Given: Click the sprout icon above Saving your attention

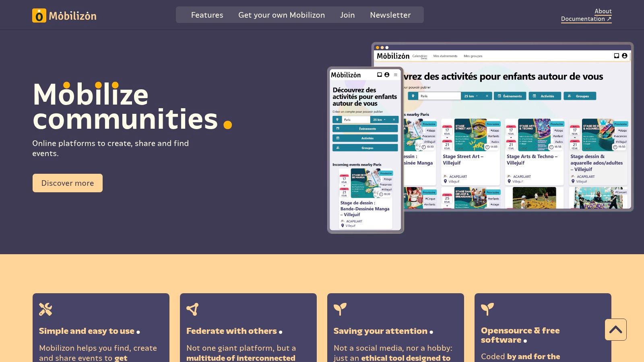Looking at the screenshot, I should pyautogui.click(x=340, y=309).
